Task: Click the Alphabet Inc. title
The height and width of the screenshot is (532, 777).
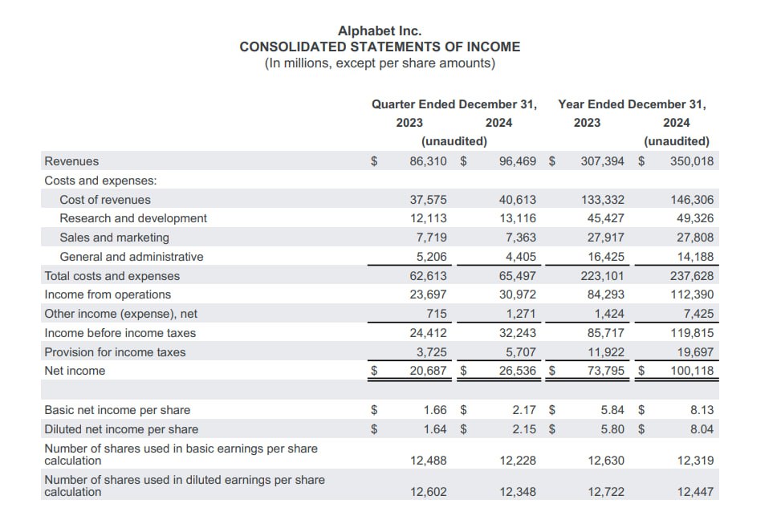Action: click(x=380, y=30)
